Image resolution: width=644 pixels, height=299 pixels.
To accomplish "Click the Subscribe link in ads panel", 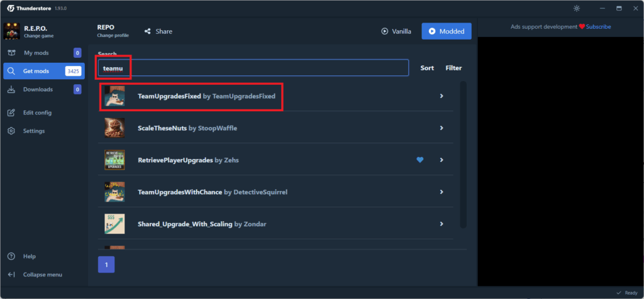I will pyautogui.click(x=599, y=26).
